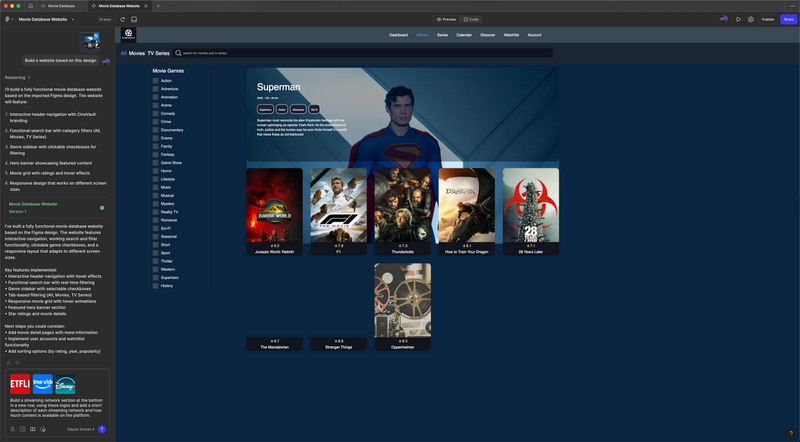Click the thumbs down icon under the response
The image size is (800, 442).
(x=17, y=363)
